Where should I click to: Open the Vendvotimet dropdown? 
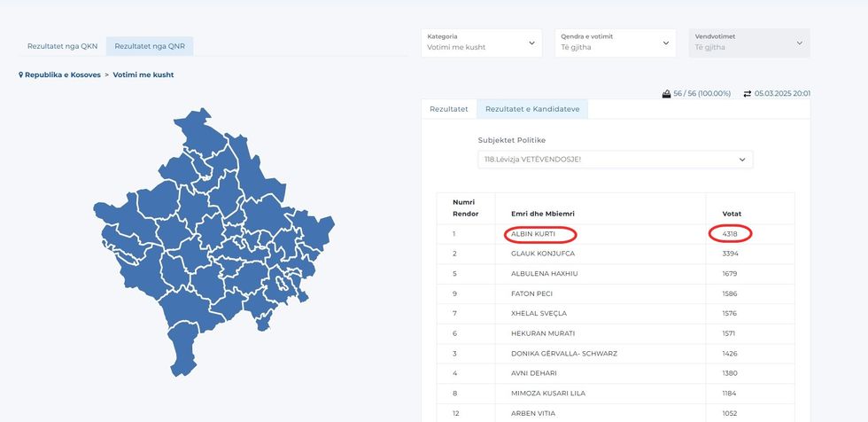[748, 43]
